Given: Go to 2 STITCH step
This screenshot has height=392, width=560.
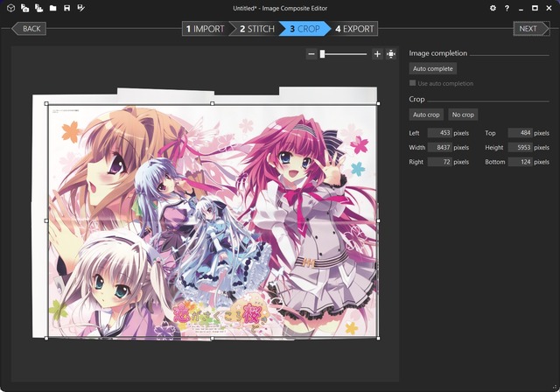Looking at the screenshot, I should (x=256, y=29).
